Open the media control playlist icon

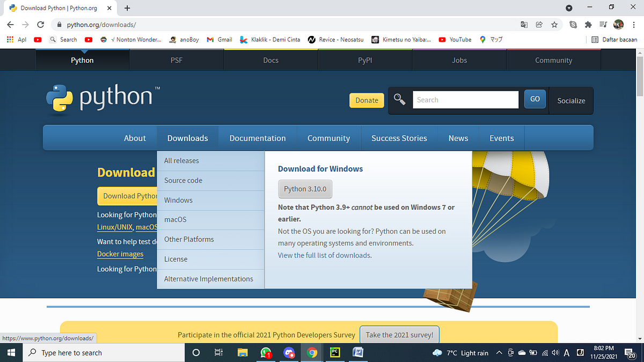603,25
